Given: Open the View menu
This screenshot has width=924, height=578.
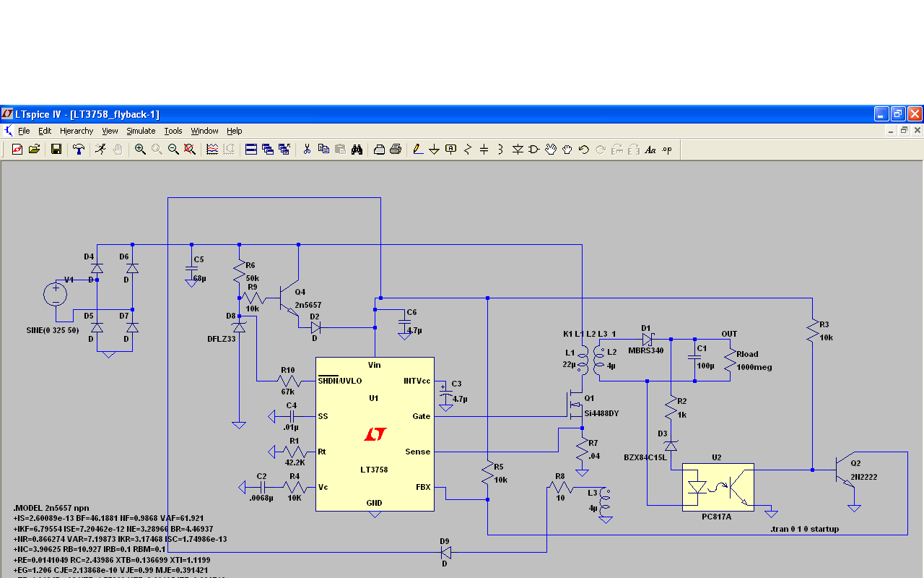Looking at the screenshot, I should tap(110, 131).
